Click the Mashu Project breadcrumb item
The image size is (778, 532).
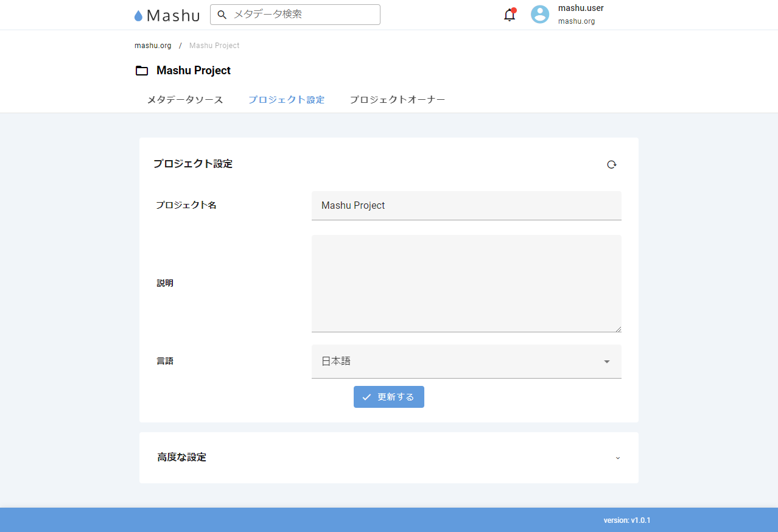[214, 46]
